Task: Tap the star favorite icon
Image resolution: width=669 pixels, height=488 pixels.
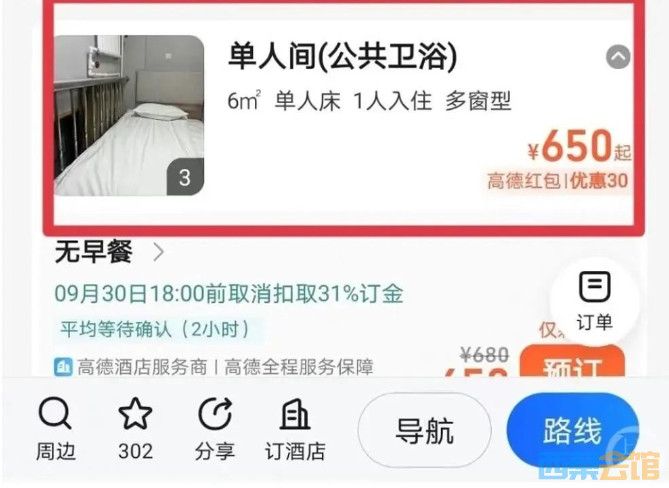Action: [135, 413]
